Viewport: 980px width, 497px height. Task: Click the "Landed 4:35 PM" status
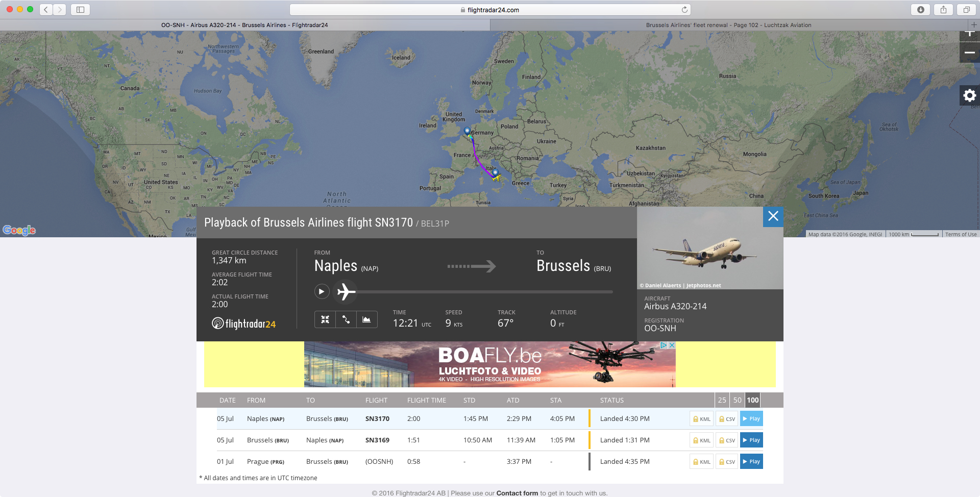[x=625, y=462]
